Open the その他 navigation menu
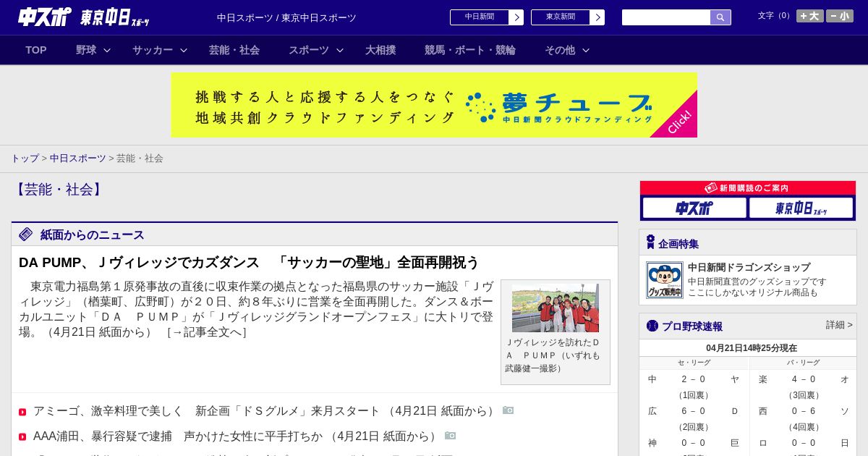Image resolution: width=868 pixels, height=456 pixels. click(x=560, y=50)
